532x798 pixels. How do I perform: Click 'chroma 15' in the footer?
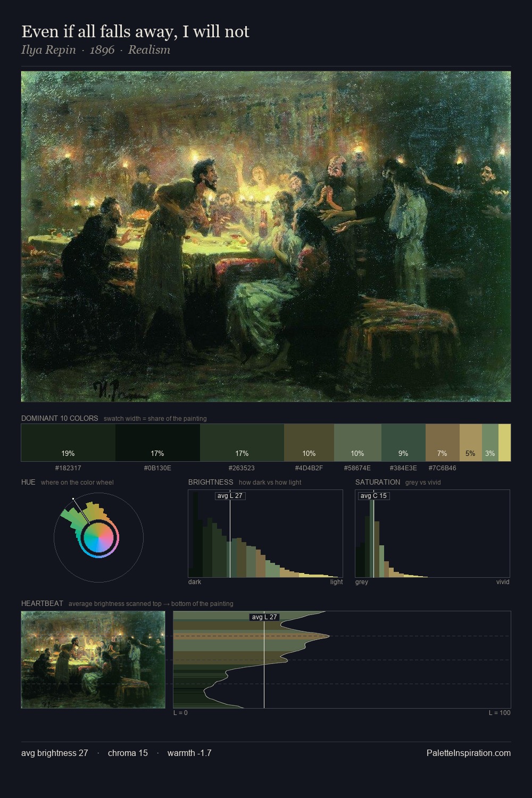128,753
